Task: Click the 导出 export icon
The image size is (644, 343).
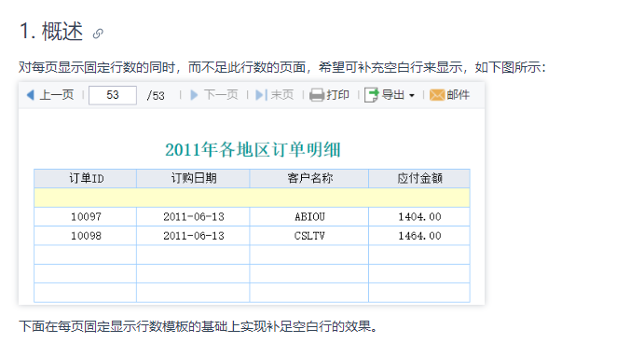Action: coord(371,95)
